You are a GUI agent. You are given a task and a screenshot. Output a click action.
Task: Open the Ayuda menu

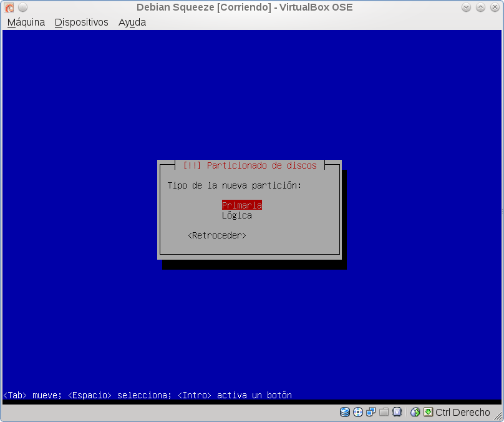(x=132, y=22)
